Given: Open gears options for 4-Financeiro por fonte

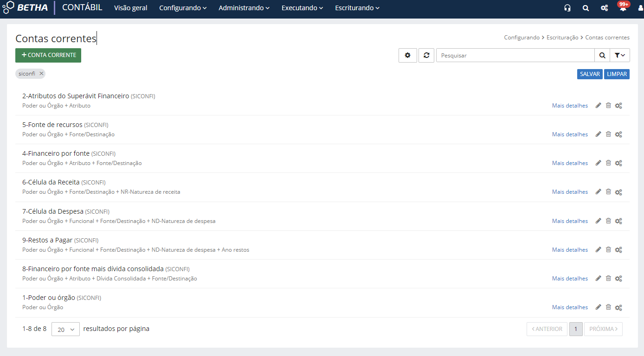Looking at the screenshot, I should click(618, 163).
